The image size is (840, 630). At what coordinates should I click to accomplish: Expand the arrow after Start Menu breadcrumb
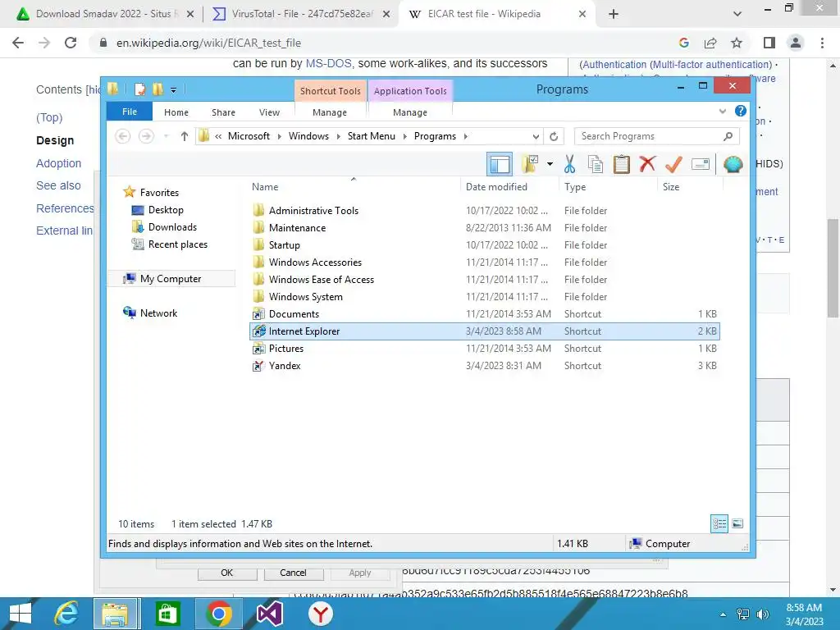pos(404,136)
